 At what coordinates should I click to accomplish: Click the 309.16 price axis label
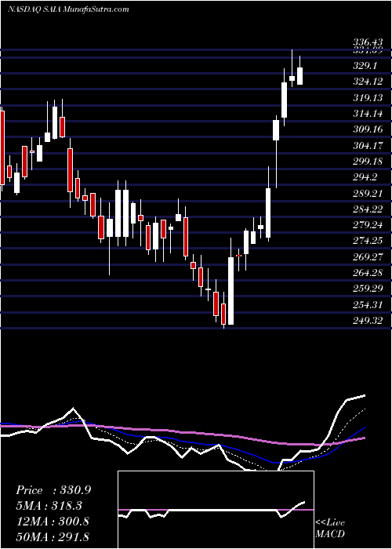pos(368,129)
